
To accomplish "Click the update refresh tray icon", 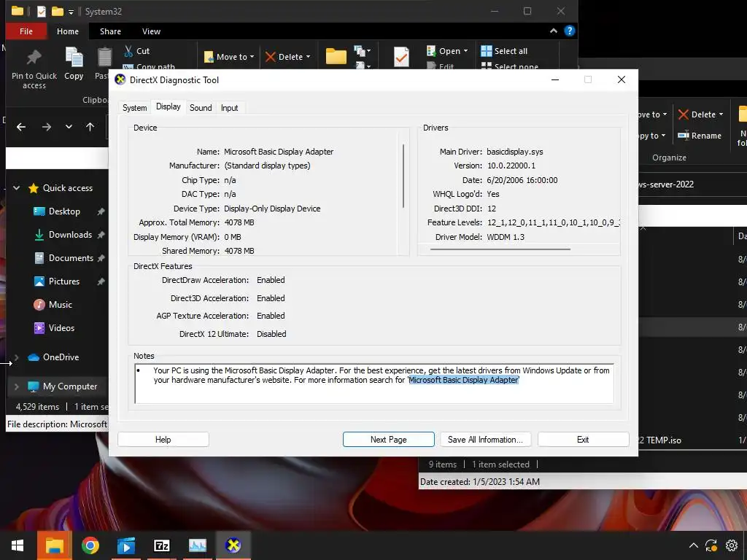I will (711, 545).
